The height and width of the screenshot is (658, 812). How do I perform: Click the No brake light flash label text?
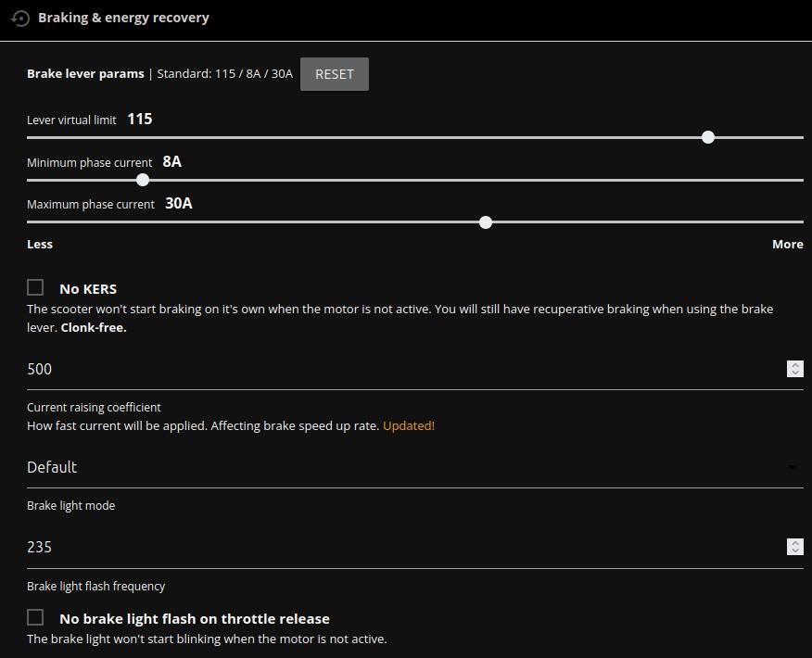[195, 619]
